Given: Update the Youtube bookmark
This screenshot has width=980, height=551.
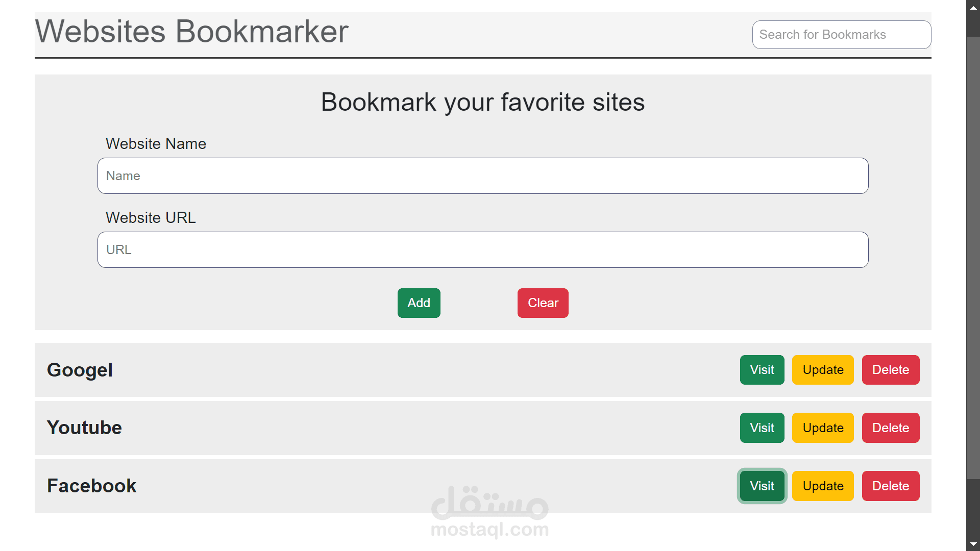Looking at the screenshot, I should (822, 428).
